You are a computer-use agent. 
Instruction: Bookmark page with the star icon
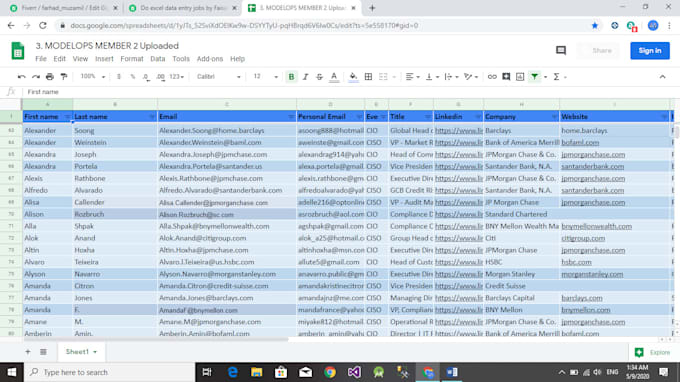(x=595, y=26)
